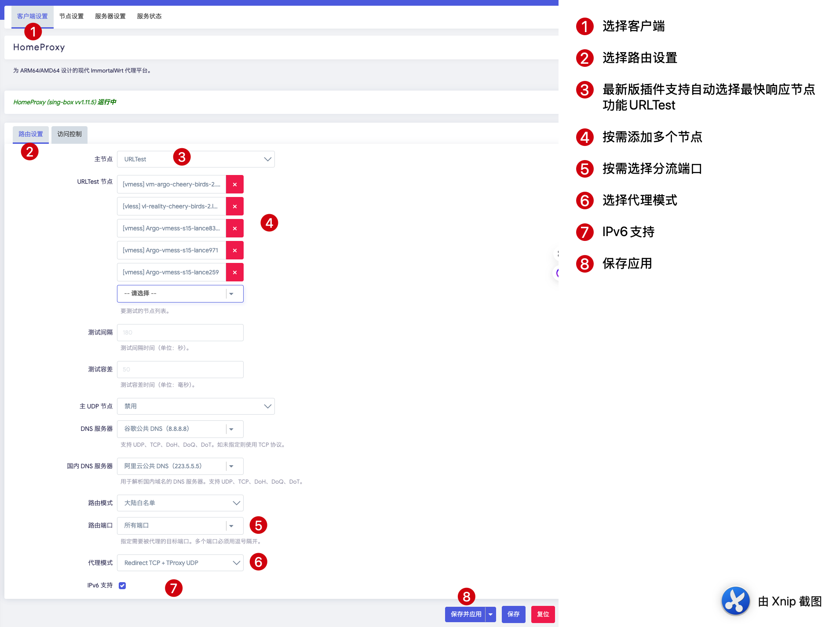
Task: Click the Xnip scissors logo icon
Action: pyautogui.click(x=735, y=601)
